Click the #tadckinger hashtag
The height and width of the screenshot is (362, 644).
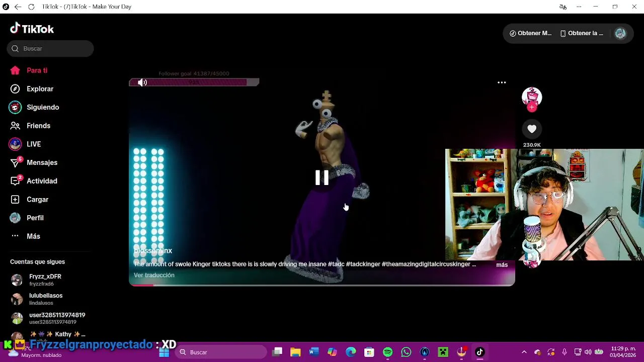point(363,264)
